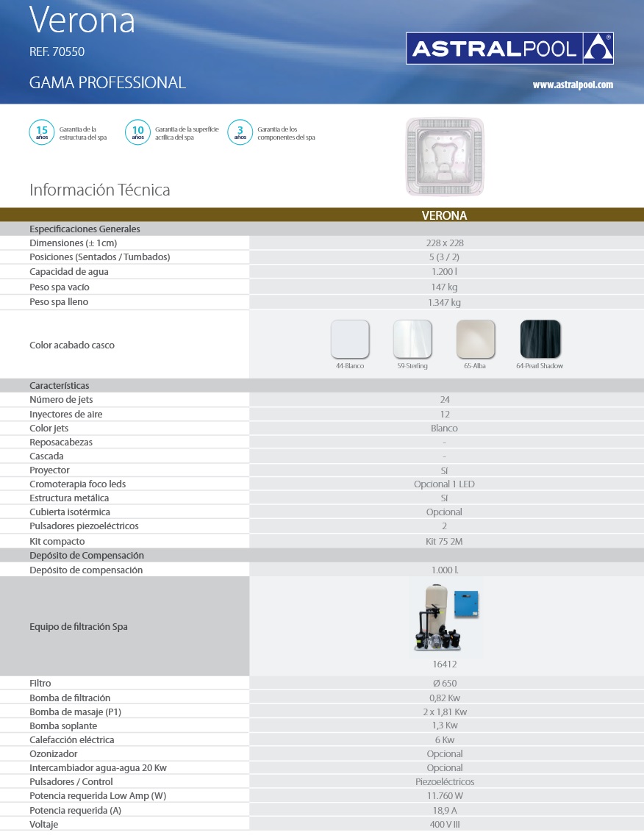
Task: Click the Características section header
Action: point(60,386)
